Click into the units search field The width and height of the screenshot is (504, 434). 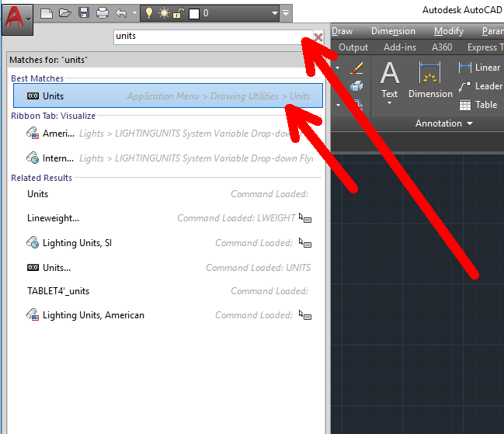pyautogui.click(x=213, y=36)
